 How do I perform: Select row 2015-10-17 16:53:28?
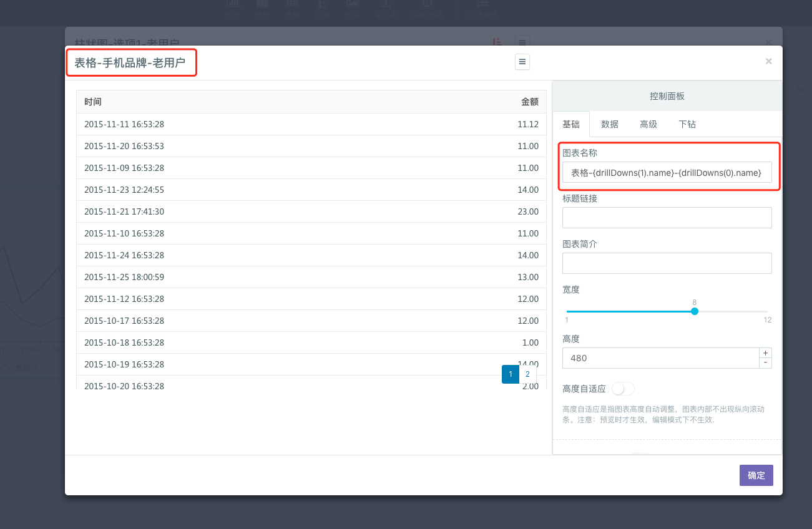point(311,321)
